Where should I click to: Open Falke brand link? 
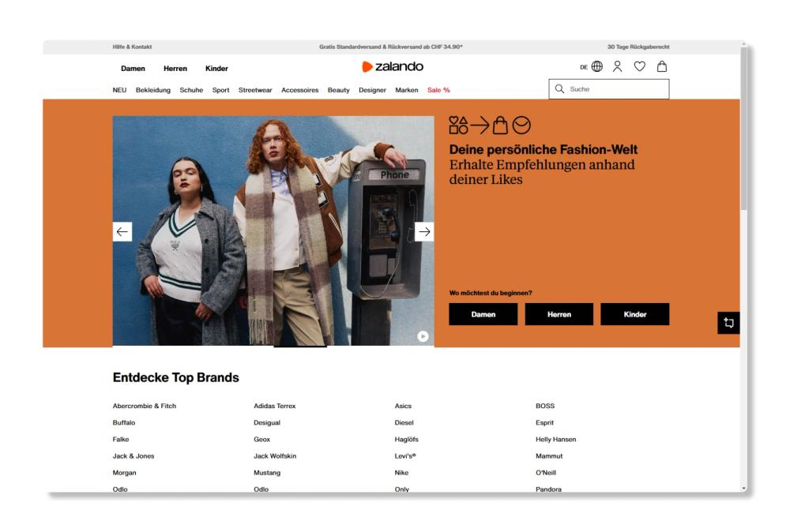[x=121, y=439]
